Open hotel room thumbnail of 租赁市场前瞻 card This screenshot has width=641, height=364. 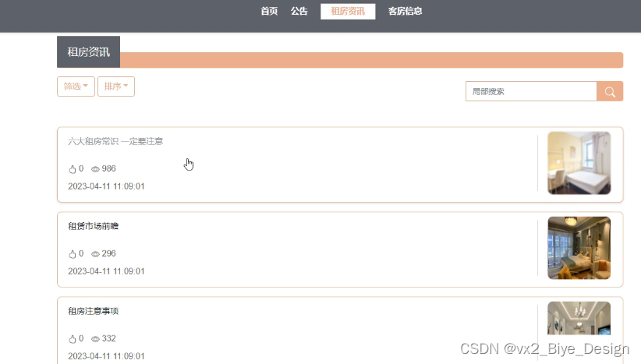point(579,248)
